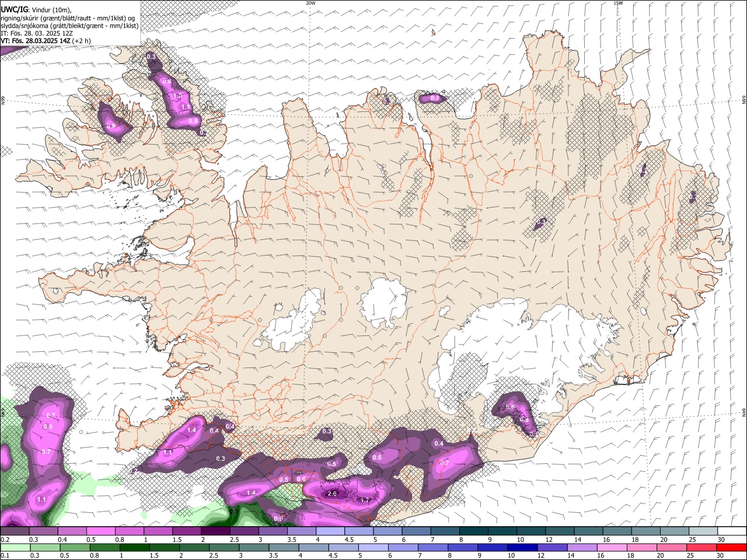Image resolution: width=747 pixels, height=560 pixels.
Task: Click the '15W' longitude label
Action: (618, 3)
